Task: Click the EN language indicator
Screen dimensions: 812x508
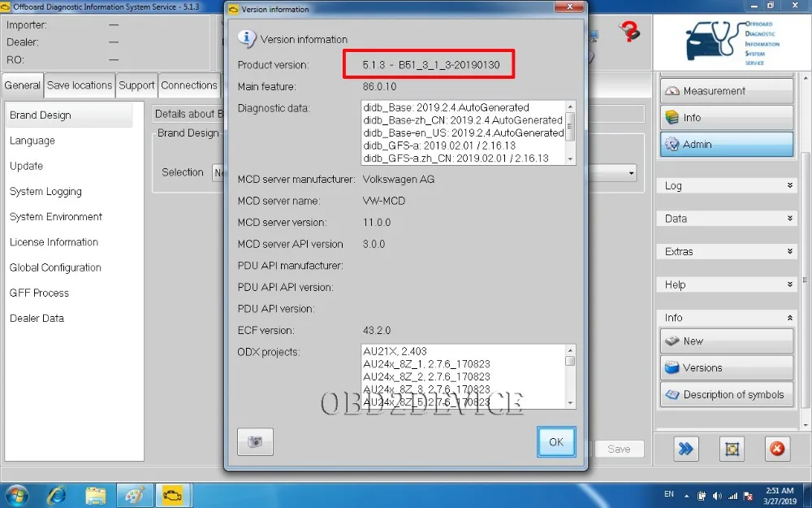Action: (669, 494)
